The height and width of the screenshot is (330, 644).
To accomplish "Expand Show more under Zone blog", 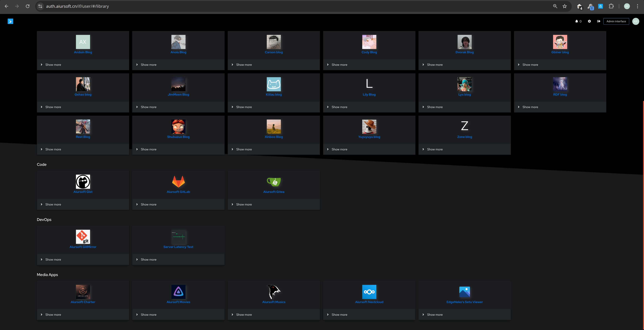I will [435, 149].
